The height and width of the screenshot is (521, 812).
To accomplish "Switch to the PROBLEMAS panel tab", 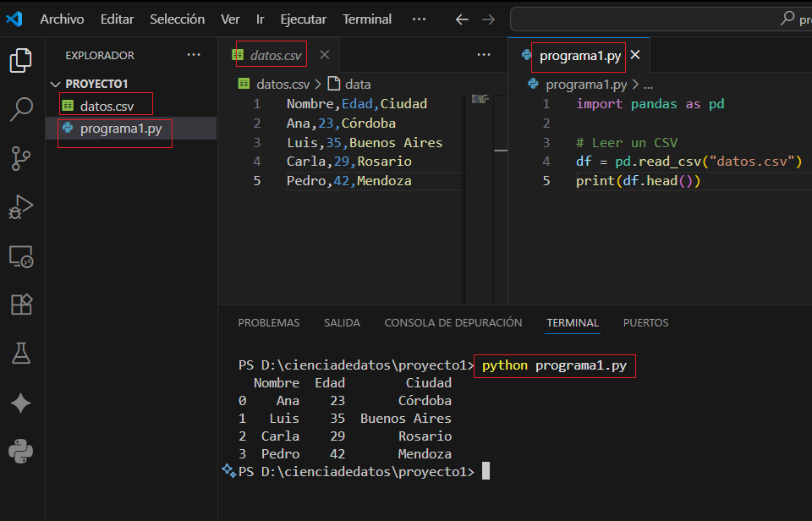I will click(268, 323).
